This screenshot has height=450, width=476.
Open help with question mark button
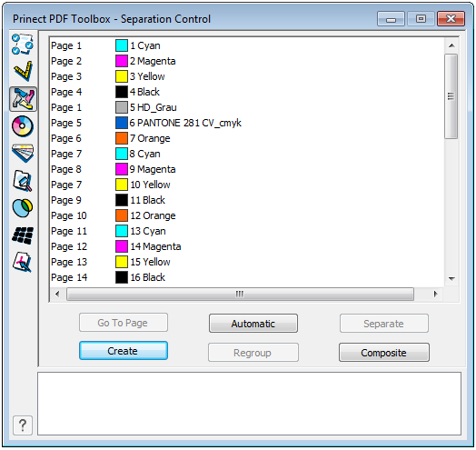tap(23, 425)
